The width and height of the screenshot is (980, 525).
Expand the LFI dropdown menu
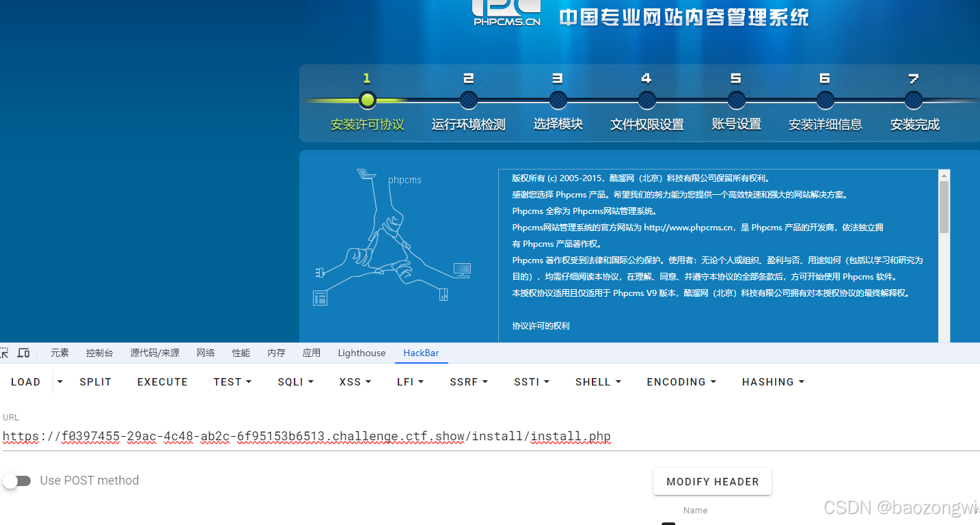tap(410, 382)
